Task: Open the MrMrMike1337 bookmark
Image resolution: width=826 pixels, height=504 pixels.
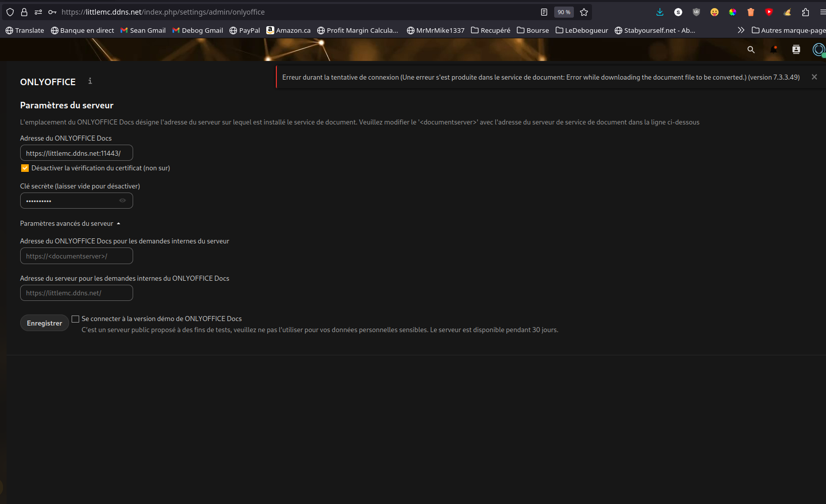Action: click(436, 30)
